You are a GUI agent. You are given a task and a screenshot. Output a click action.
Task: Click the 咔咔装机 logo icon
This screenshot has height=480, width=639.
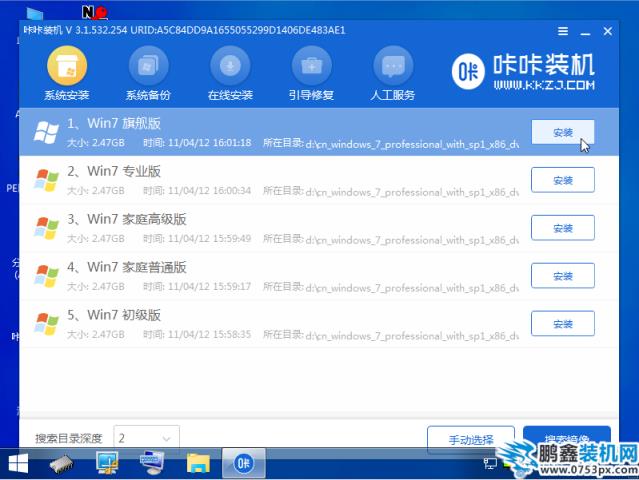coord(468,71)
